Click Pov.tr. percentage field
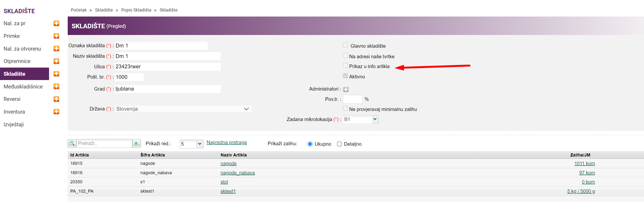The image size is (644, 202). coord(352,99)
